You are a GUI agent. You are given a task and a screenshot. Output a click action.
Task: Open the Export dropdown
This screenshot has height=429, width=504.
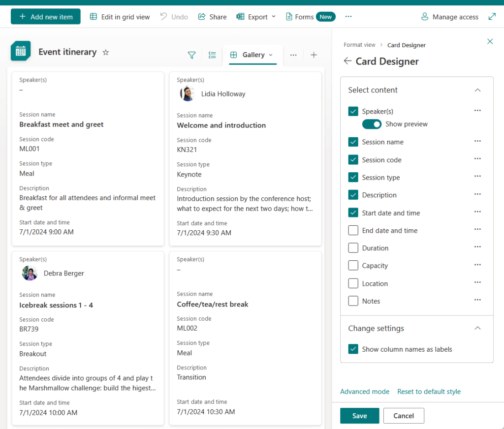(x=256, y=17)
